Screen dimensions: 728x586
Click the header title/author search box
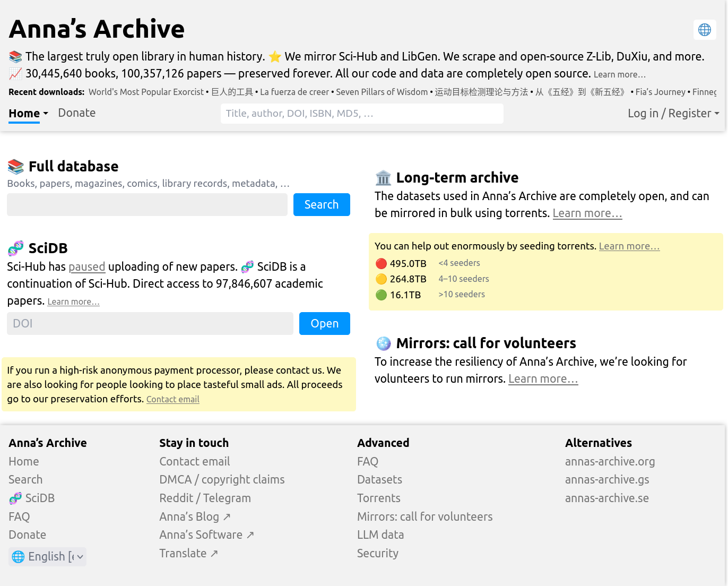[361, 114]
